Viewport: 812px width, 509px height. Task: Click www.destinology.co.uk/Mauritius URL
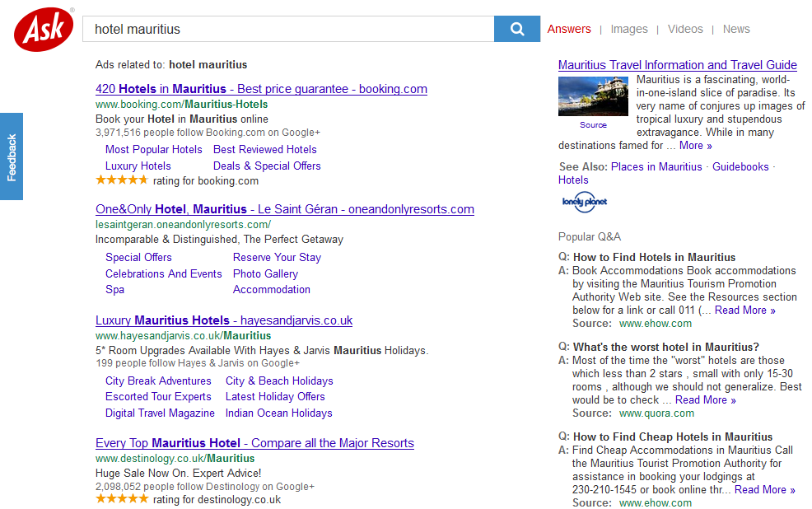pyautogui.click(x=175, y=458)
